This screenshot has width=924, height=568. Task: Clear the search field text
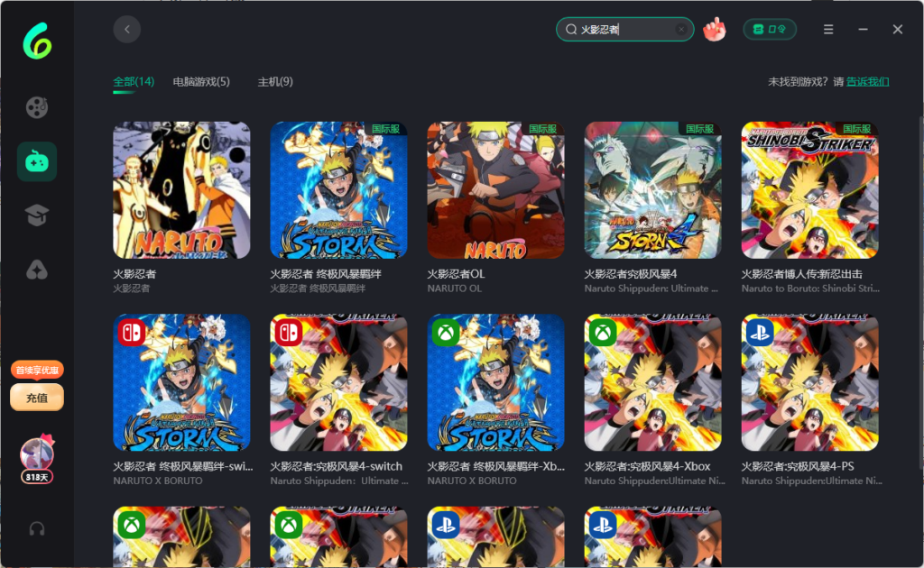tap(681, 30)
